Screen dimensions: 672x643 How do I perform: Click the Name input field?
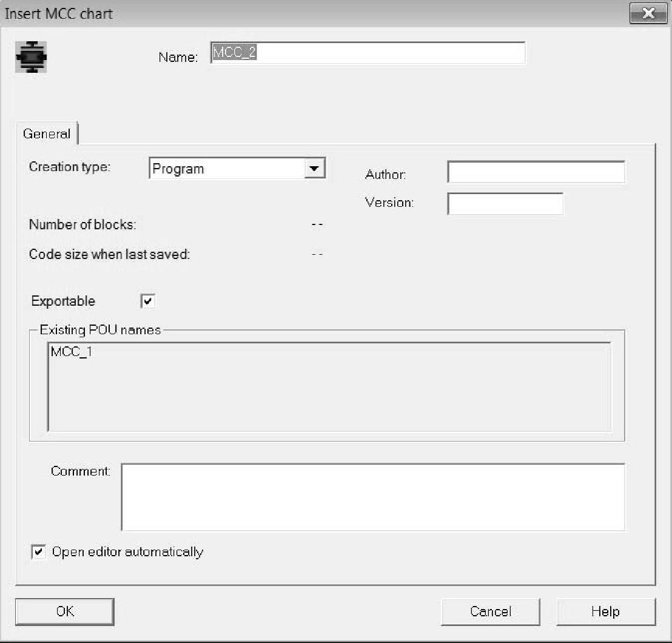pos(368,53)
